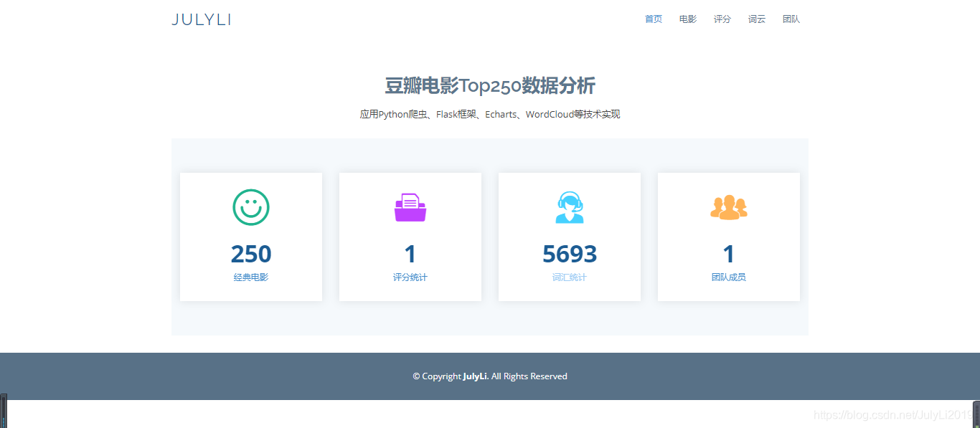The height and width of the screenshot is (428, 980).
Task: Click the Python爬虫 Flask subtitle text
Action: (x=490, y=114)
